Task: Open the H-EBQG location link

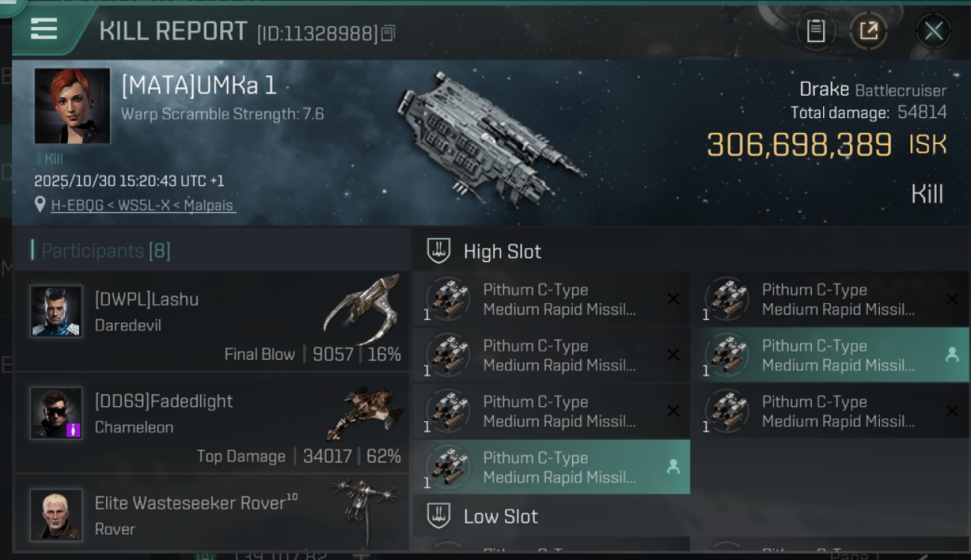Action: coord(142,205)
